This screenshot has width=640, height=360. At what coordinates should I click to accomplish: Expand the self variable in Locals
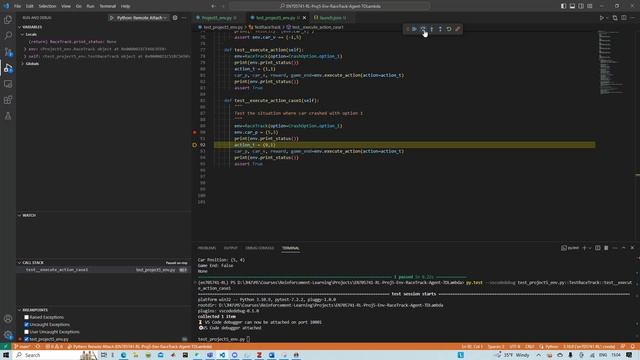tap(25, 56)
